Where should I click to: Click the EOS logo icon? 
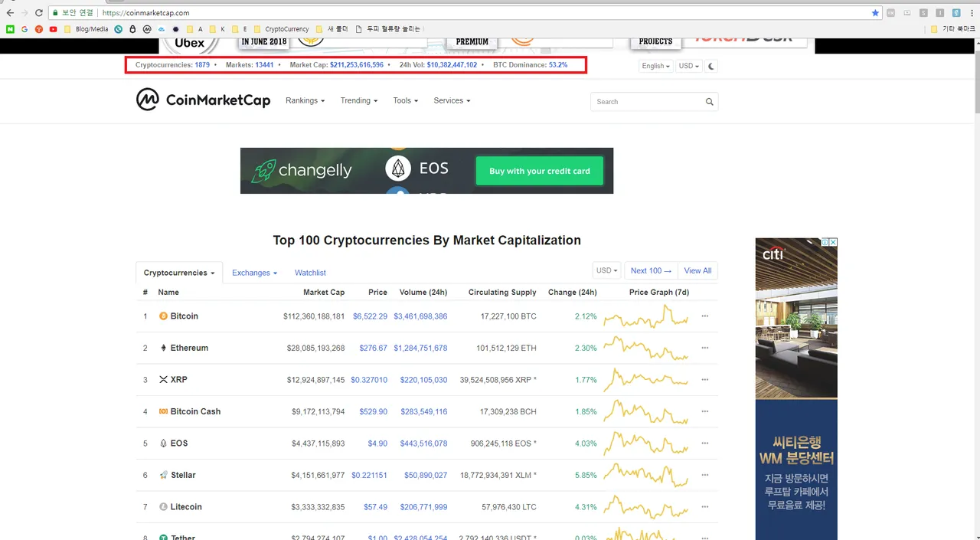[163, 443]
